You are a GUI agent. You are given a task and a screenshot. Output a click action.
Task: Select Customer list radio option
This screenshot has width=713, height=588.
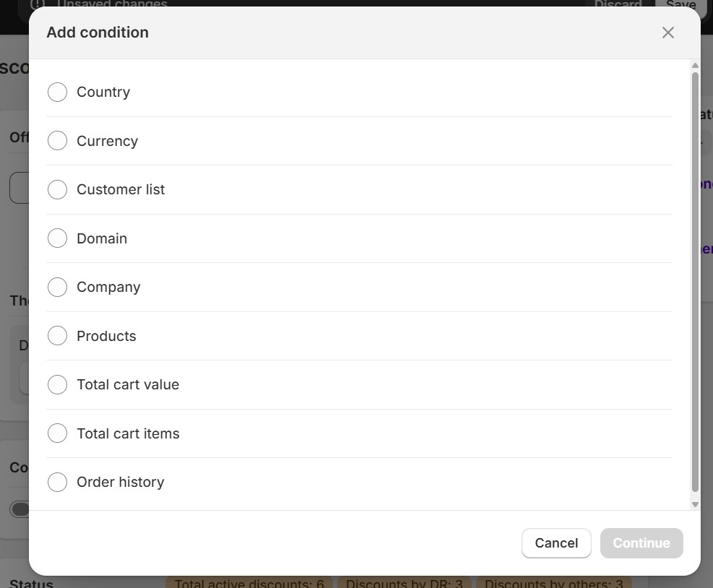click(x=57, y=190)
